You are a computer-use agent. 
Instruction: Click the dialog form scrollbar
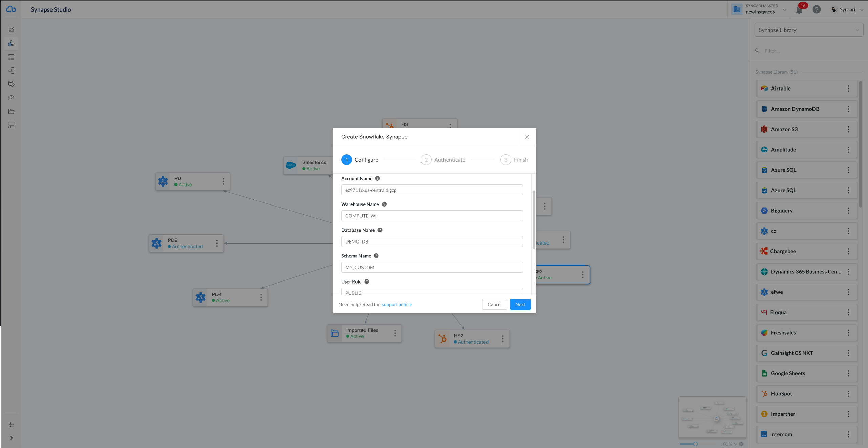coord(534,219)
